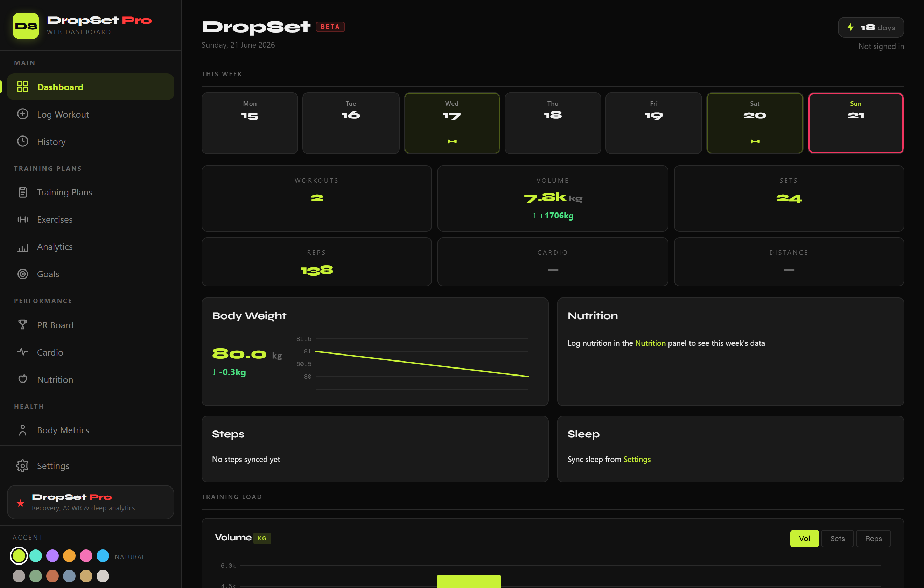Select the Sun 21 day card
Viewport: 924px width, 588px height.
coord(856,123)
